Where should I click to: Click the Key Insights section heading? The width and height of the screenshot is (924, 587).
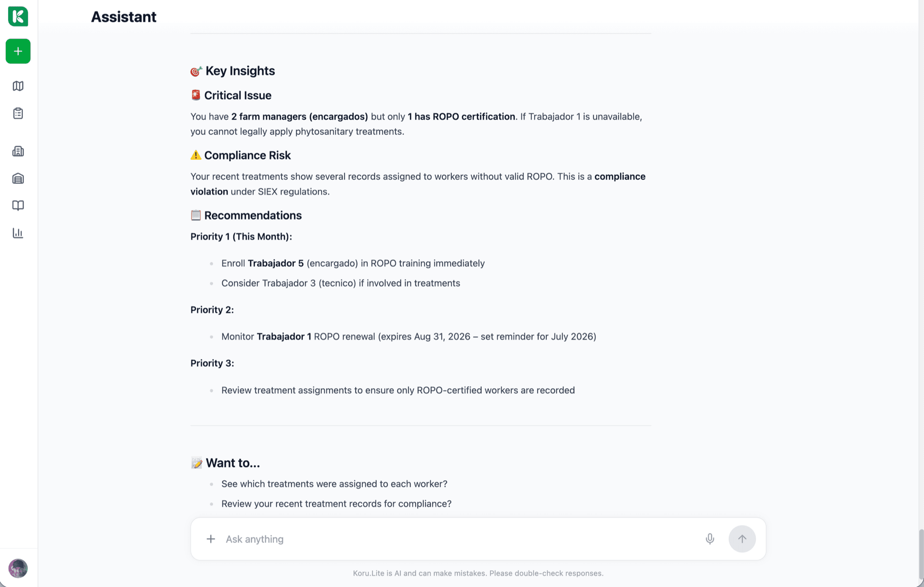[232, 71]
